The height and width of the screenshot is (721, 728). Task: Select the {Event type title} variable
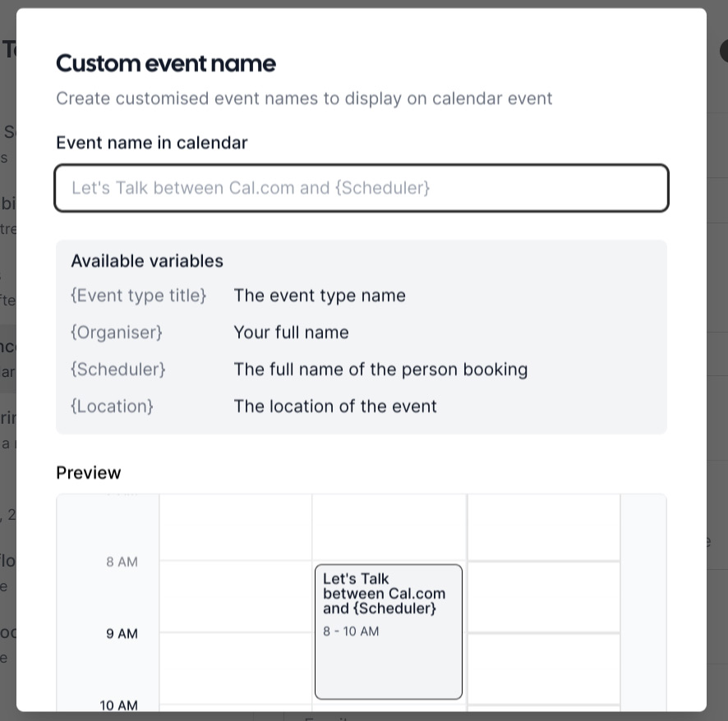point(138,296)
